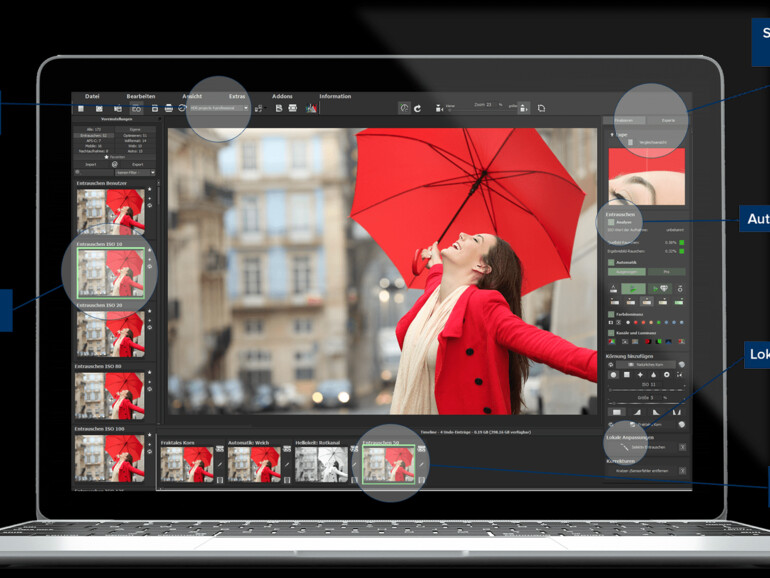Toggle the Kanäle und Luminanz checkbox

(611, 333)
